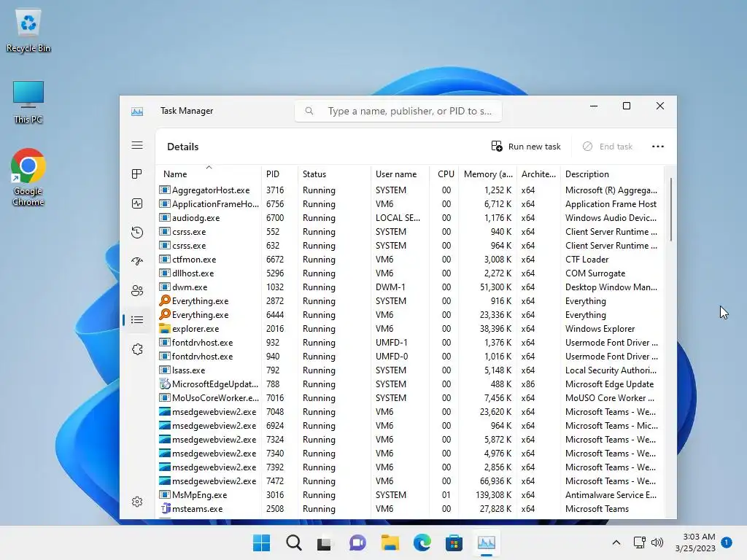Click the Details list vertical scrollbar thumb
The height and width of the screenshot is (560, 747).
coord(671,209)
